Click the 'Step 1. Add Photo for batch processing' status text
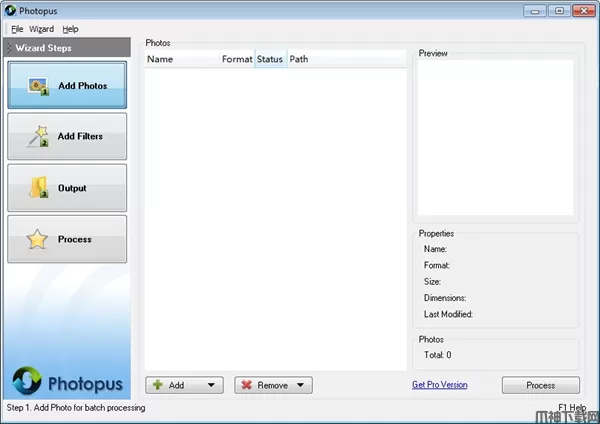 [76, 408]
